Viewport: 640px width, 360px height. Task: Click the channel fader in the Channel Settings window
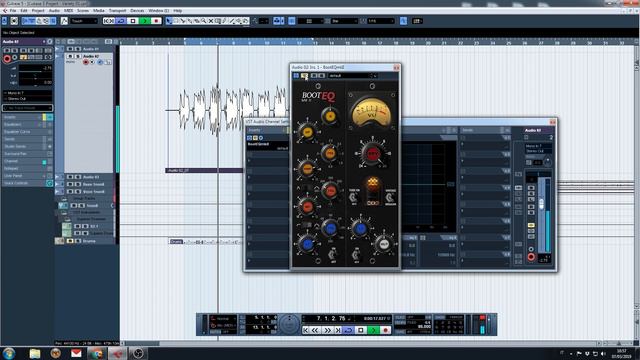point(541,204)
